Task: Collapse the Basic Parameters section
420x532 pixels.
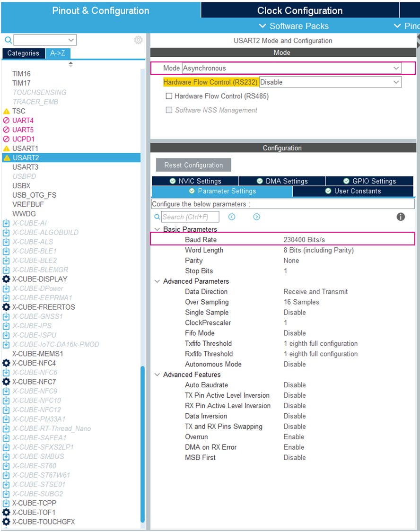Action: [x=157, y=229]
